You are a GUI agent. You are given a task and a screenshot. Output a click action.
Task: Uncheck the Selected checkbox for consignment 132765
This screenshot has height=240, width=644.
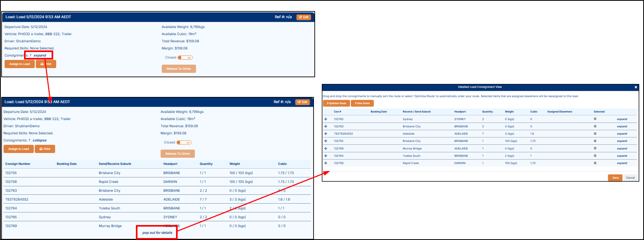(595, 119)
